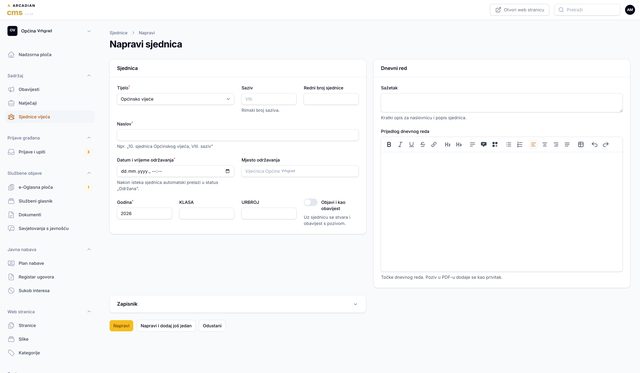Open Službeni glasnik in the sidebar
Viewport: 640px width, 373px height.
coord(50,201)
